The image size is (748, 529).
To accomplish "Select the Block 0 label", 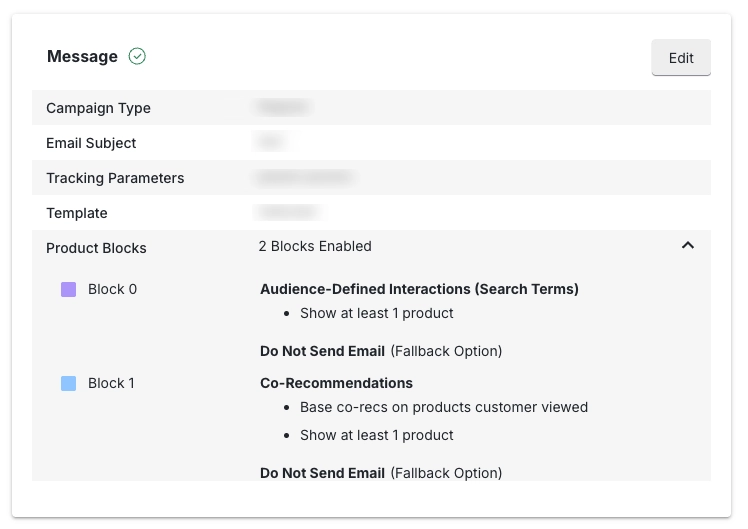I will (x=112, y=290).
